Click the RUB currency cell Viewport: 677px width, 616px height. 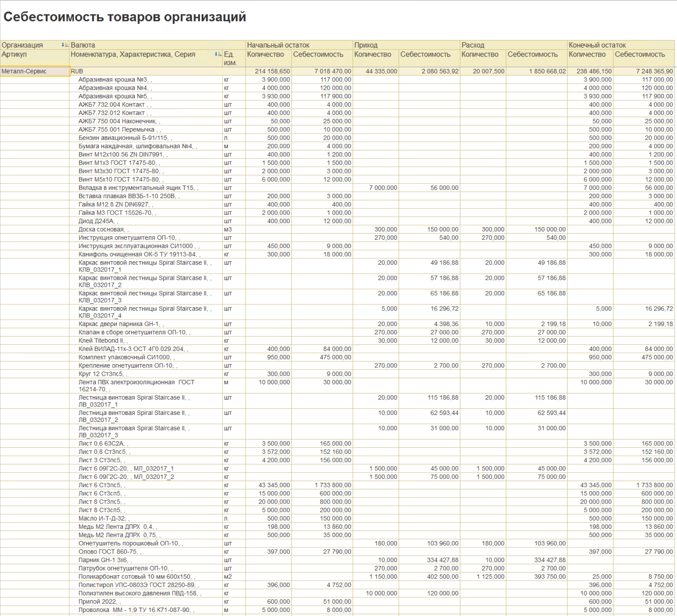pos(77,72)
